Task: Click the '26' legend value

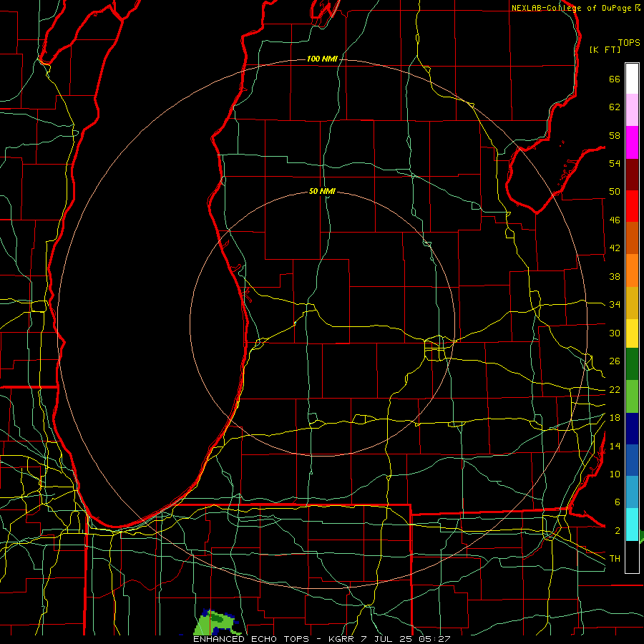Action: coord(615,361)
